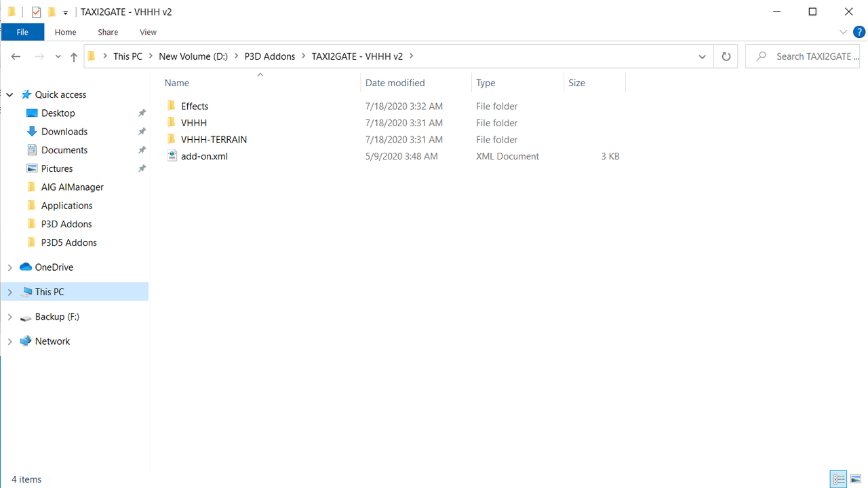Open Network in navigation pane
Screen dimensions: 868x488
(x=52, y=341)
